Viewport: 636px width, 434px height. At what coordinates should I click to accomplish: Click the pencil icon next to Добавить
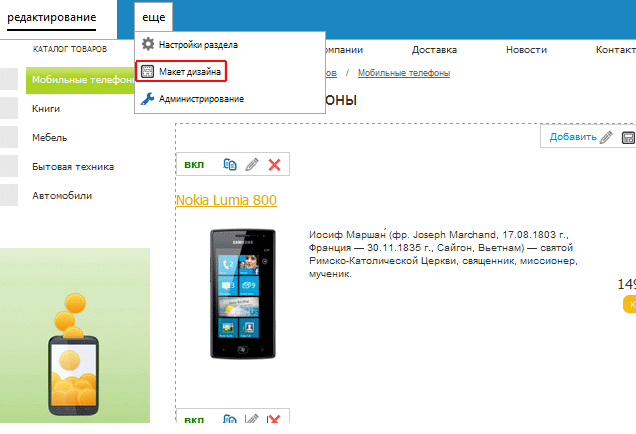(606, 138)
